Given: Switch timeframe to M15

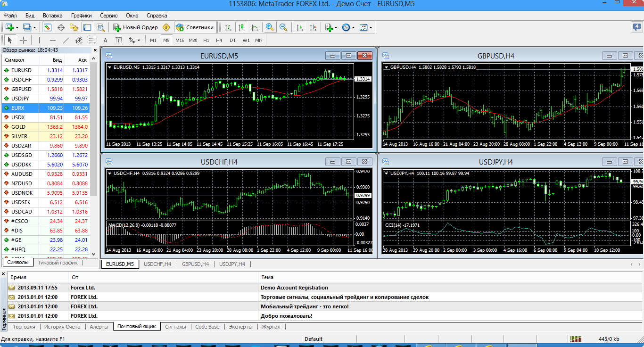Looking at the screenshot, I should [180, 40].
